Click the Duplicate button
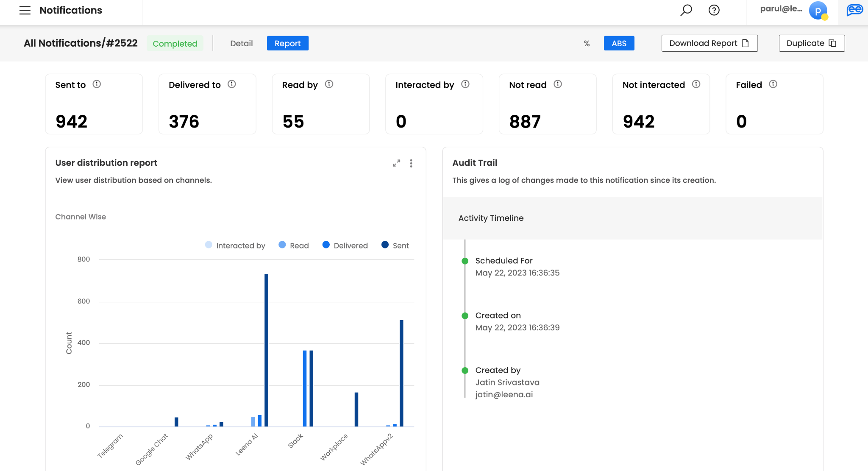868x471 pixels. pos(811,43)
